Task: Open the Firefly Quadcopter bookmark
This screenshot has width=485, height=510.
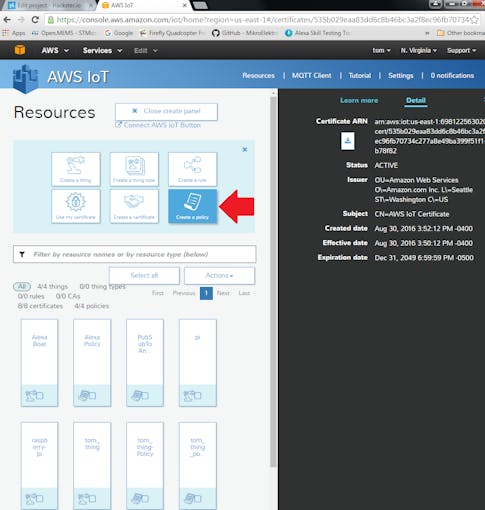Action: click(172, 33)
